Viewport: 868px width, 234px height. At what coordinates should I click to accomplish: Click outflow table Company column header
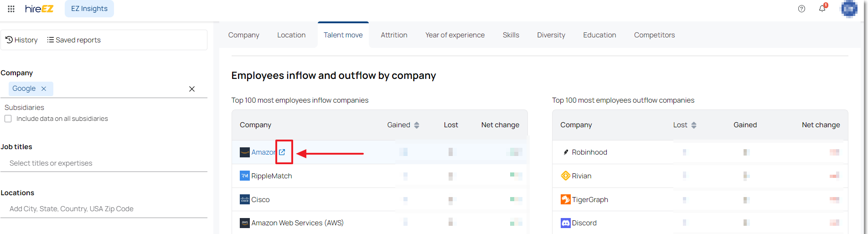click(x=576, y=125)
